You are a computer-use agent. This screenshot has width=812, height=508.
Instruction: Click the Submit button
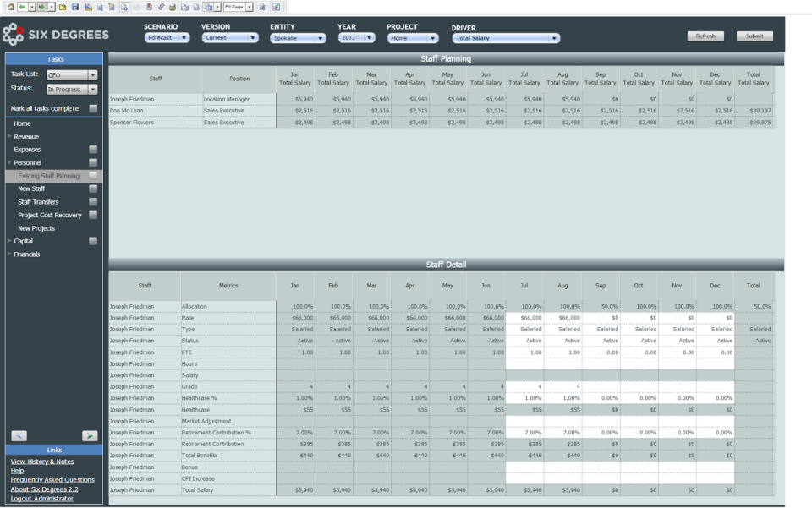pos(754,36)
